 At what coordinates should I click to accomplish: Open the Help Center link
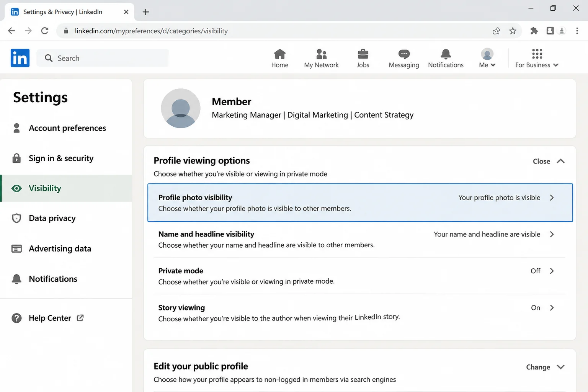(50, 318)
